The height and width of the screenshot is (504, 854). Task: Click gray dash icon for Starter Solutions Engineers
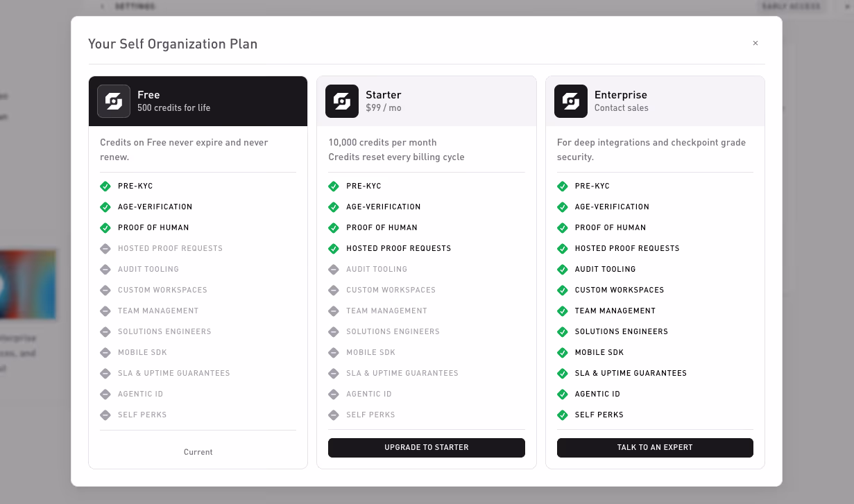[x=334, y=332]
